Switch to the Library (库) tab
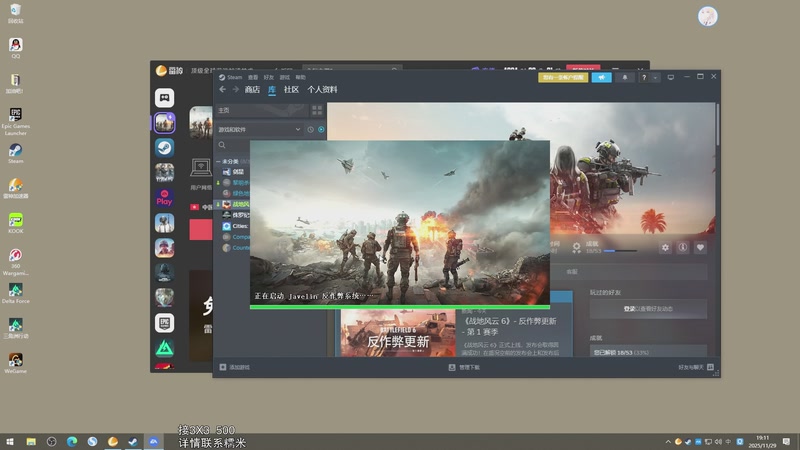 tap(272, 89)
